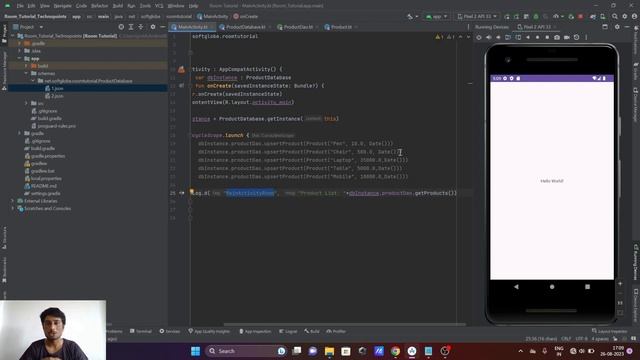Viewport: 640px width, 360px height.
Task: Click the Windows taskbar Search box
Action: 246,351
